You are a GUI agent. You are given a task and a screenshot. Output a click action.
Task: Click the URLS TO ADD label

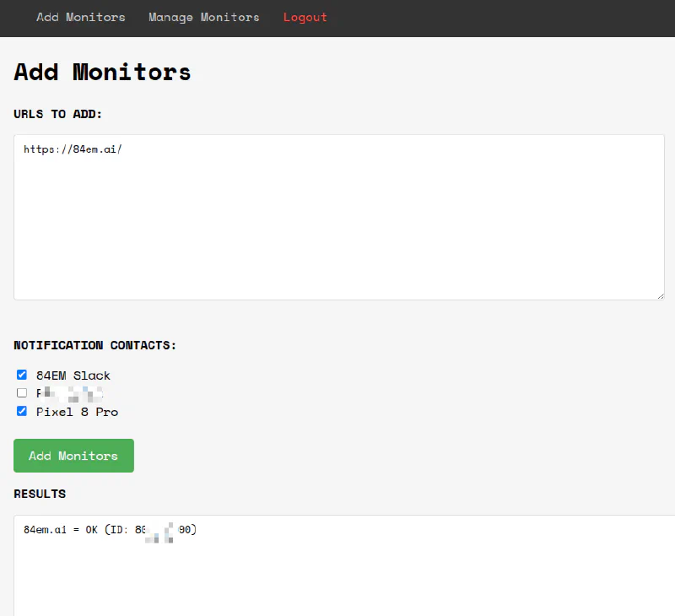(x=57, y=114)
